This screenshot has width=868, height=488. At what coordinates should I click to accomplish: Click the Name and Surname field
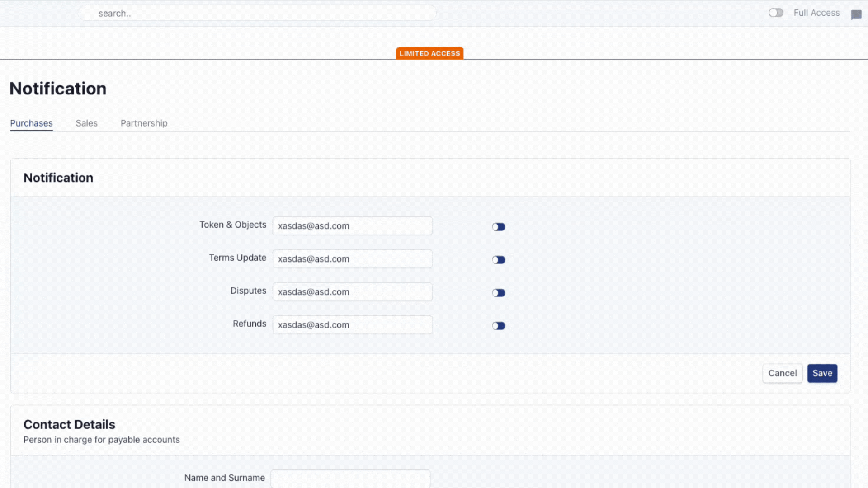pyautogui.click(x=350, y=478)
